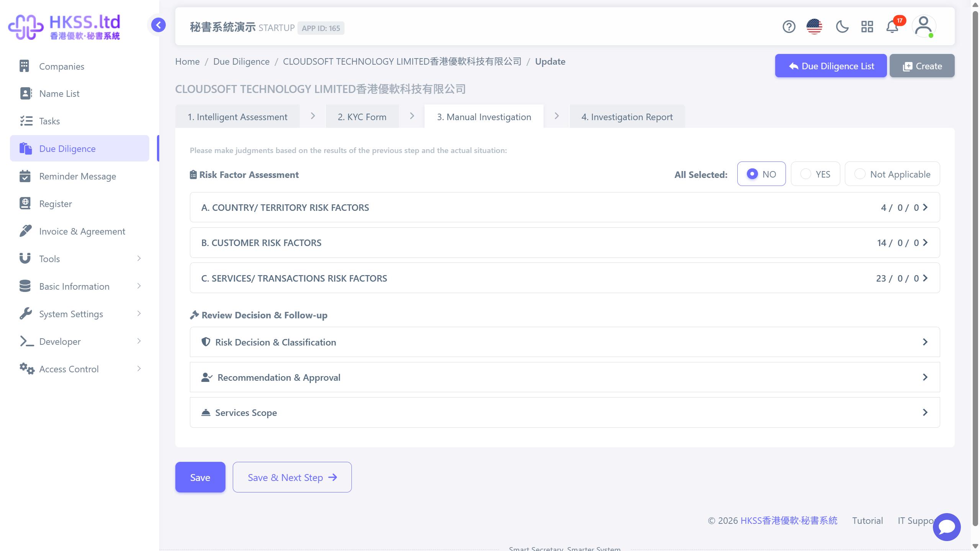The height and width of the screenshot is (551, 980).
Task: Click the Register book icon
Action: (25, 204)
